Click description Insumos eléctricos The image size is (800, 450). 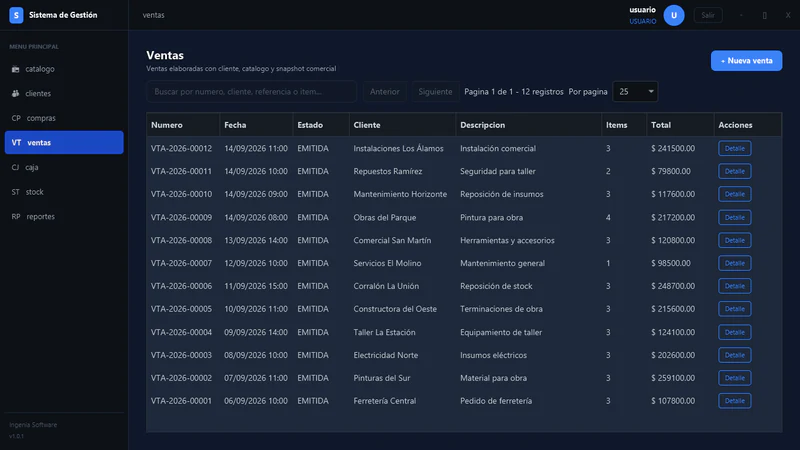493,355
